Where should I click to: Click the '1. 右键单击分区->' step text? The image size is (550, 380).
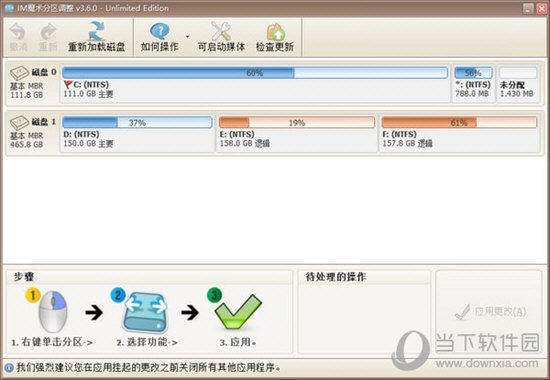point(52,342)
